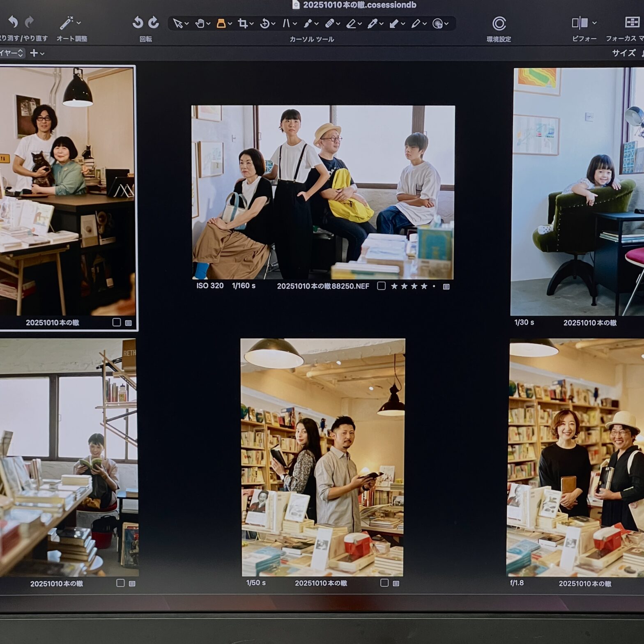The height and width of the screenshot is (644, 644).
Task: Choose the Pan hand cursor tool
Action: tap(200, 23)
